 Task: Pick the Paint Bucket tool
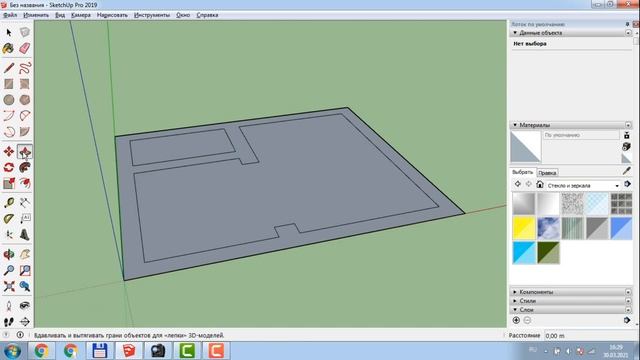pos(9,48)
